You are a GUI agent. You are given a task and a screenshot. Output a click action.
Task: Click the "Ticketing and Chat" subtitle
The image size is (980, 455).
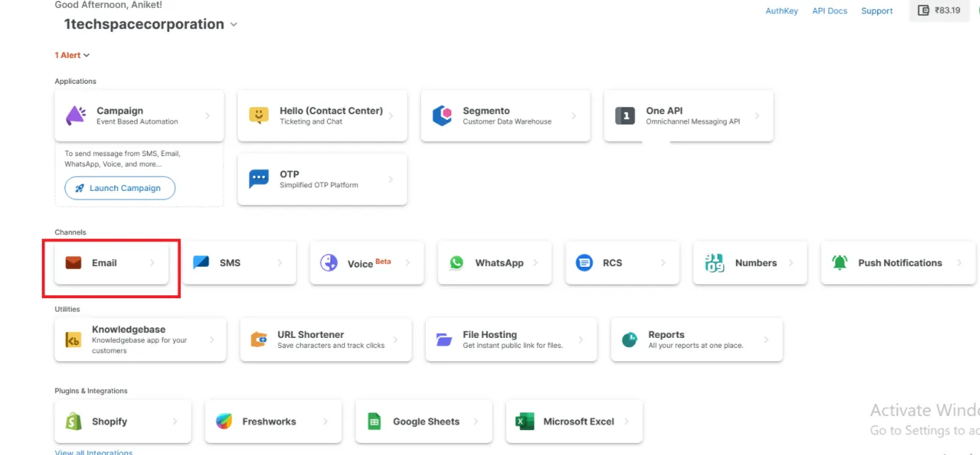pyautogui.click(x=311, y=122)
